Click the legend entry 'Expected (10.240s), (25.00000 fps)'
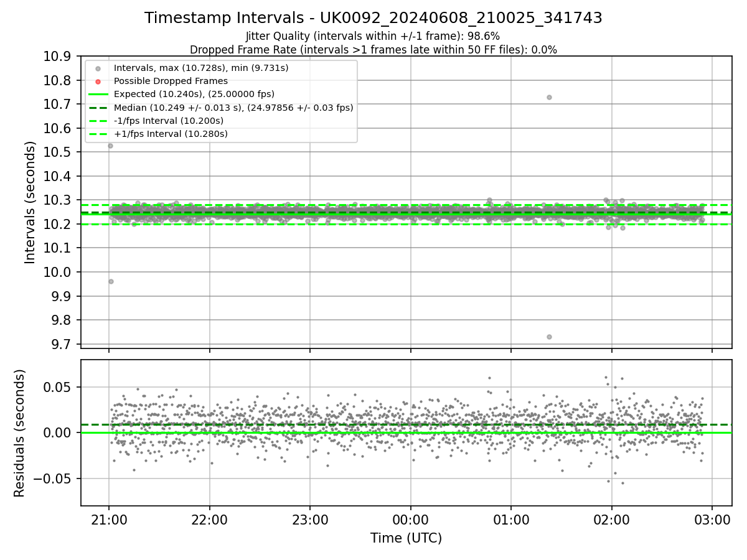Screen dimensions: 747x560 (x=194, y=94)
